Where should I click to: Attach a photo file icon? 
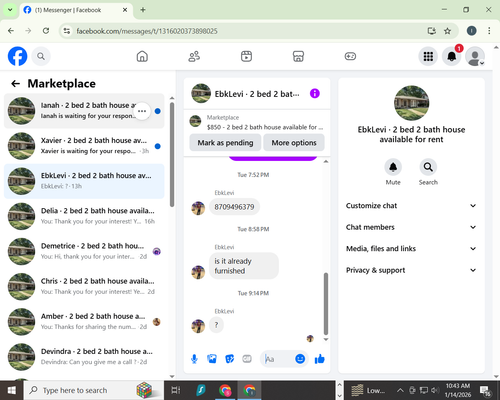click(212, 359)
